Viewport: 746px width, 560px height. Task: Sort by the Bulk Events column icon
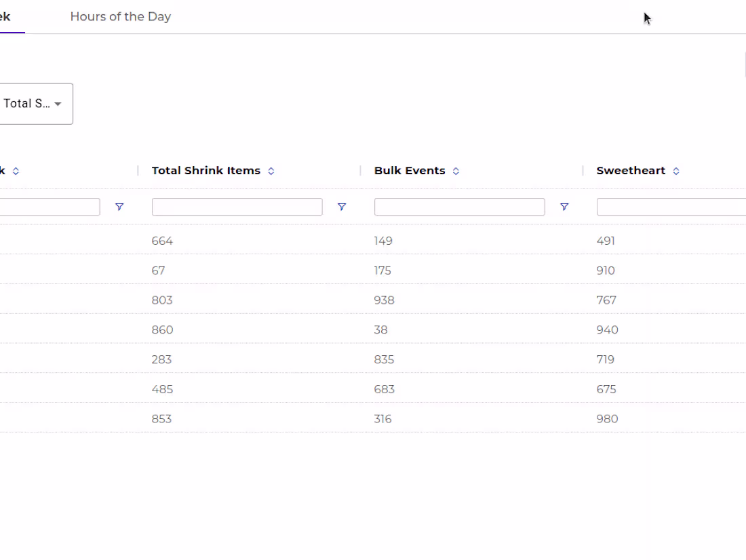(456, 172)
